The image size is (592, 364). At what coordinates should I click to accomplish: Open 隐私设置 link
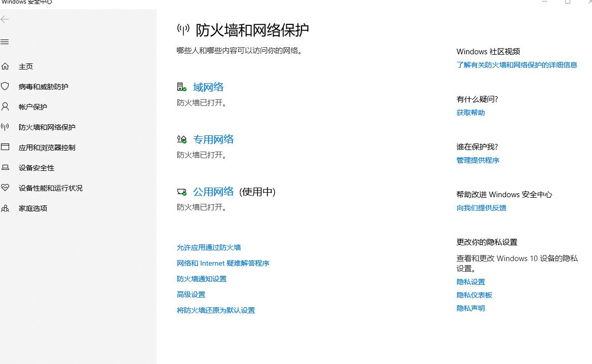tap(471, 282)
